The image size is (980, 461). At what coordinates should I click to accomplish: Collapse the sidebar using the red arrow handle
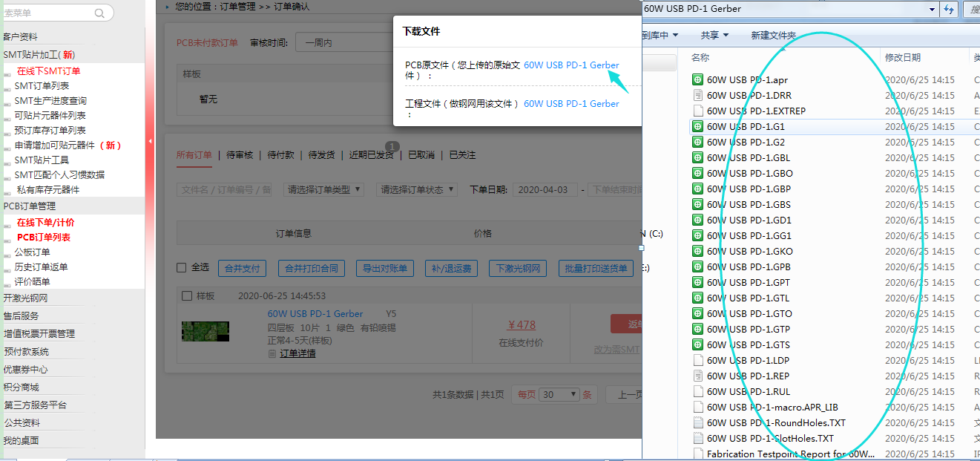151,141
